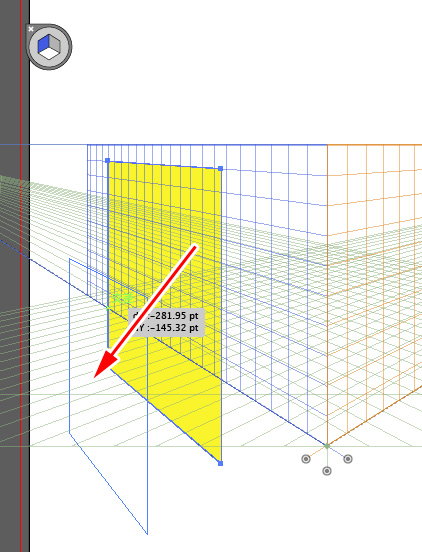Click the bottom-center circular grid plane control
The width and height of the screenshot is (422, 552).
(327, 471)
